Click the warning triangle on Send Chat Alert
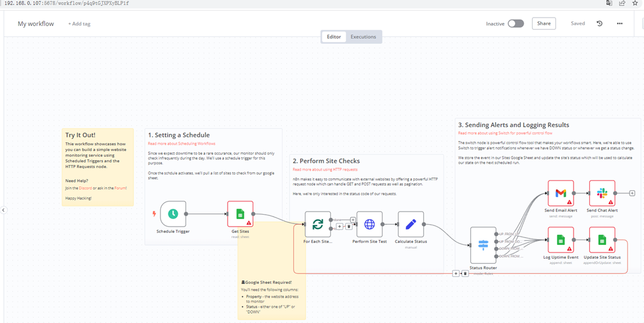The width and height of the screenshot is (644, 323). click(610, 202)
